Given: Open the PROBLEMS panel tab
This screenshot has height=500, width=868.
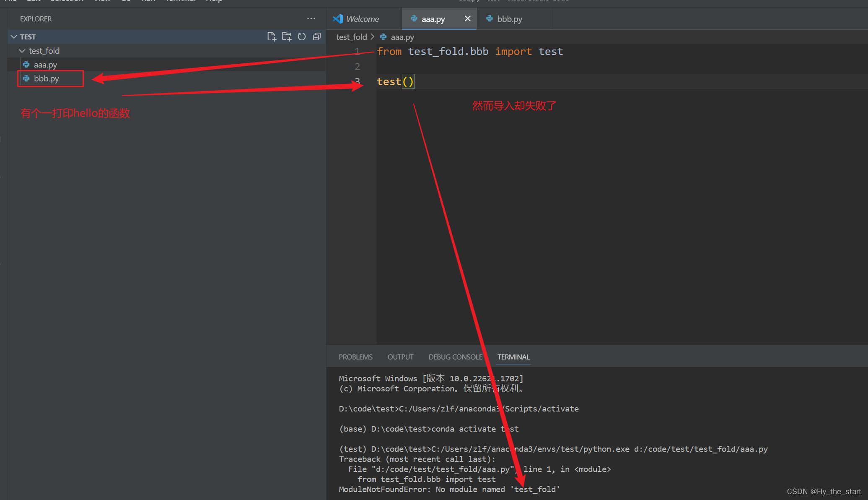Looking at the screenshot, I should pos(355,357).
